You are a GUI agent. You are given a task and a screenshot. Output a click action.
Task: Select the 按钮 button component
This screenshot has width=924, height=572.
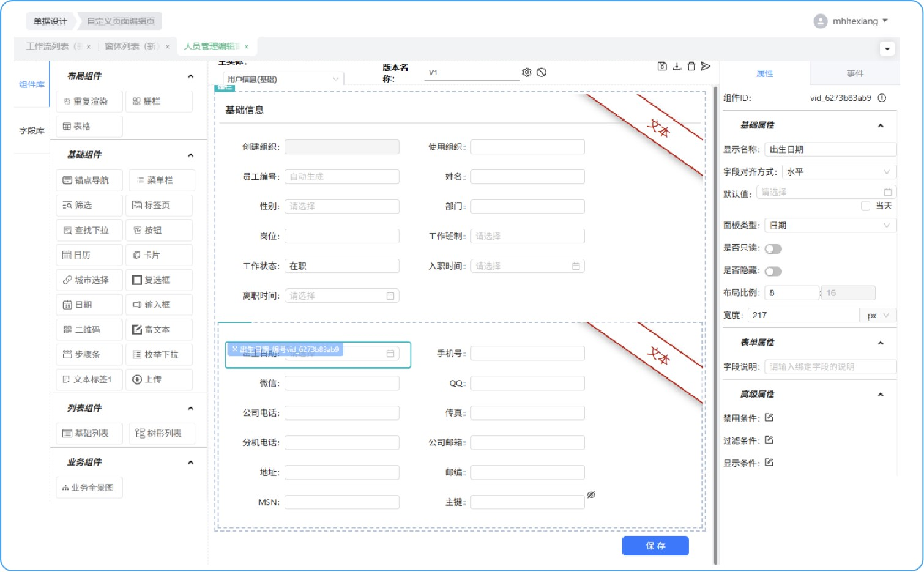(x=159, y=230)
